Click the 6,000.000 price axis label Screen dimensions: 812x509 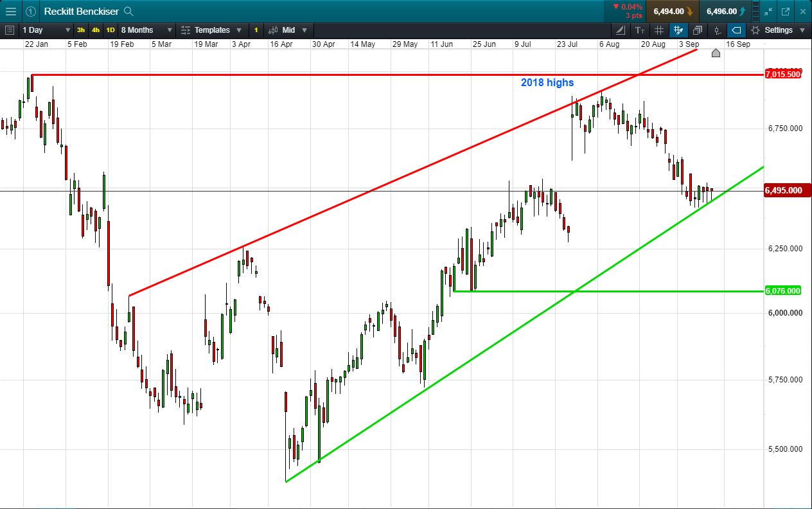click(x=785, y=312)
